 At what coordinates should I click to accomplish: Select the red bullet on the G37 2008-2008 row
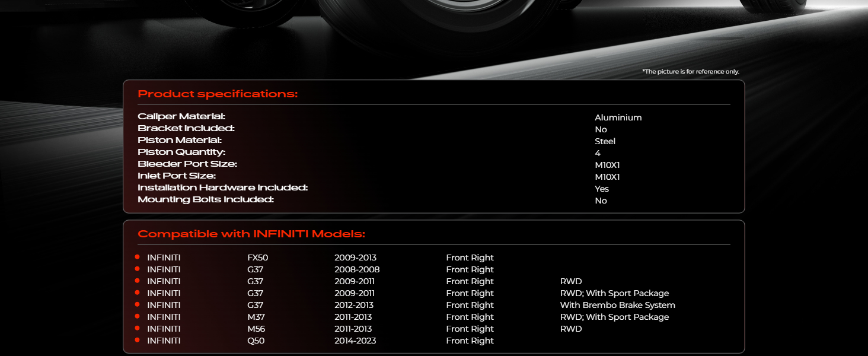(x=137, y=269)
